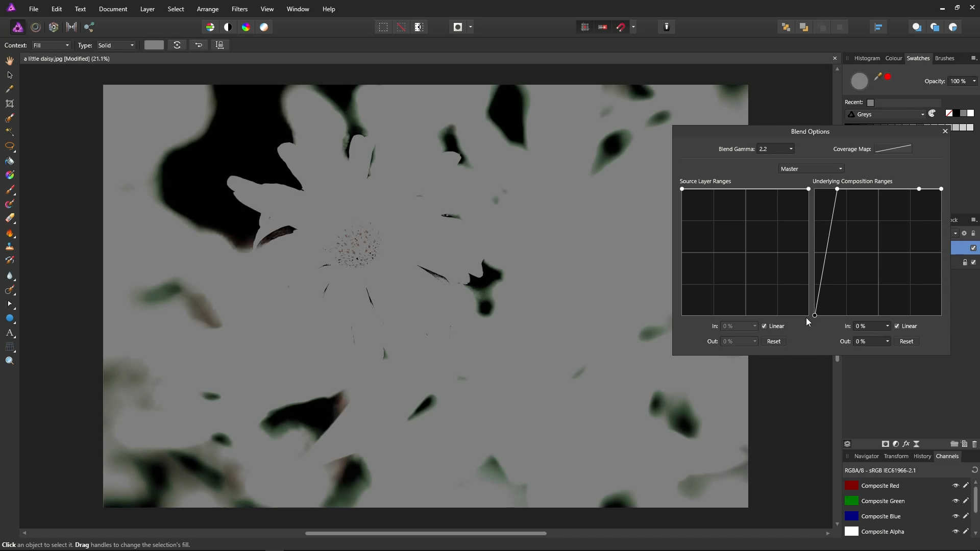Select the Crop tool

(x=10, y=104)
